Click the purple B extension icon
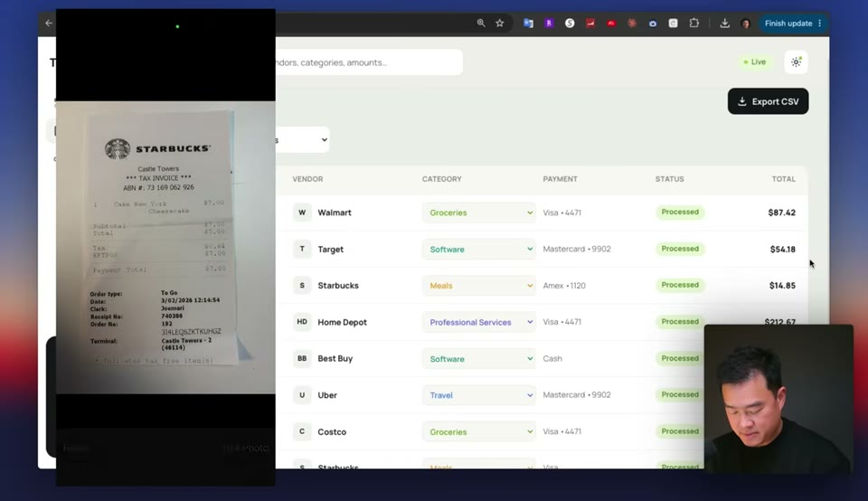This screenshot has width=868, height=501. tap(549, 24)
